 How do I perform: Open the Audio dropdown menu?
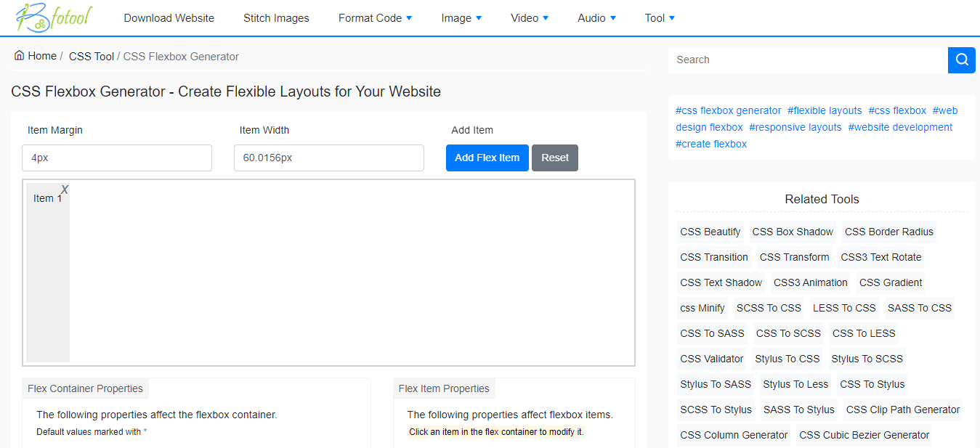point(596,18)
